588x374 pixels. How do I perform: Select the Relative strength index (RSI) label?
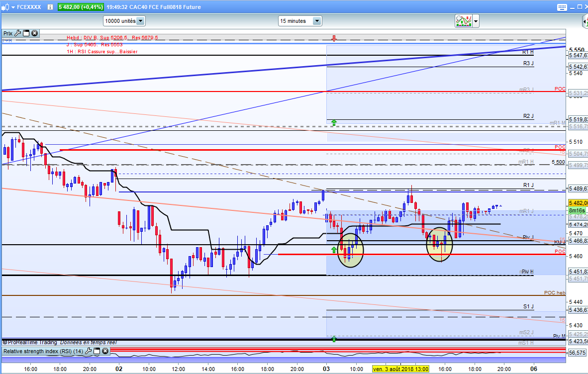coord(43,351)
